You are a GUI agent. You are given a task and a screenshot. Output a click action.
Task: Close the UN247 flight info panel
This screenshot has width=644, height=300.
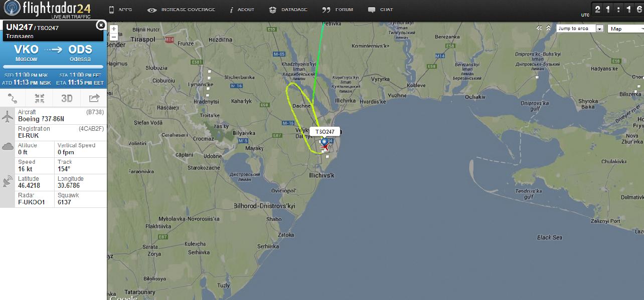(101, 25)
